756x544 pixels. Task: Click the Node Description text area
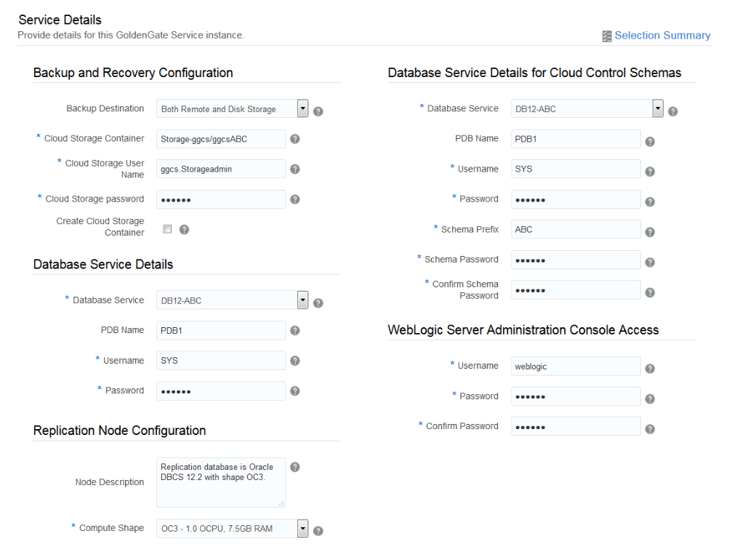pos(221,482)
